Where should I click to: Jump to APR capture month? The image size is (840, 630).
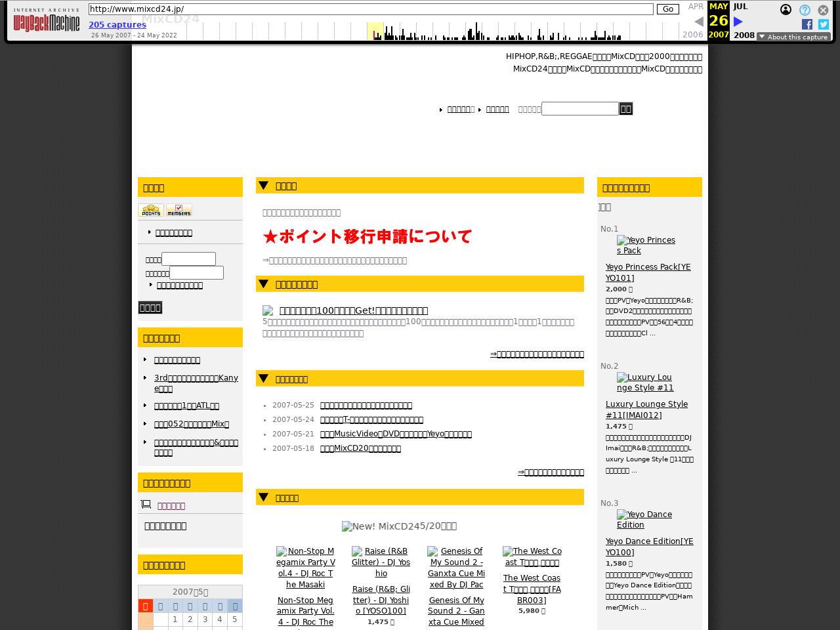[x=696, y=7]
